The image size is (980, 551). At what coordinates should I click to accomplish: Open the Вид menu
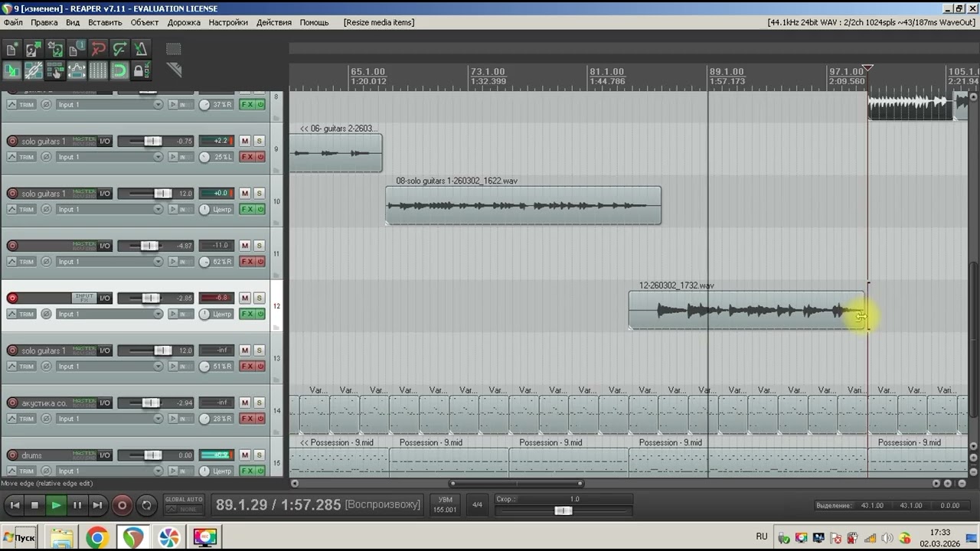click(73, 22)
